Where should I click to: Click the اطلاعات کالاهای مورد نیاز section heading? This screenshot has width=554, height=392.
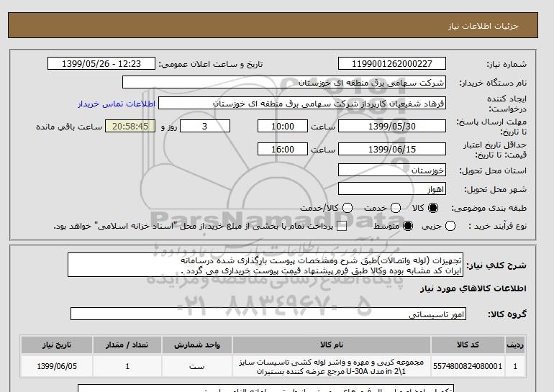(473, 288)
